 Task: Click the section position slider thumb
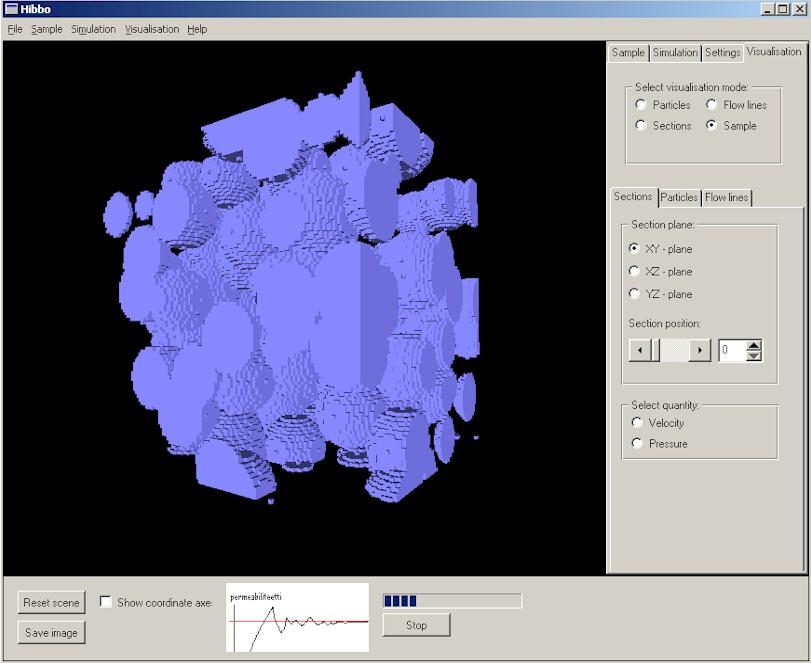click(655, 350)
